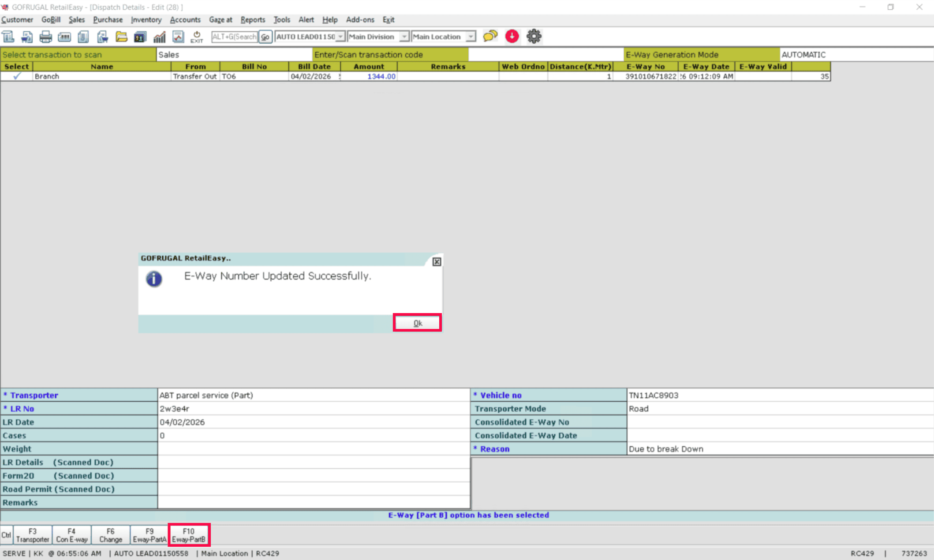Open the yellow folder toolbar icon
This screenshot has width=934, height=560.
pos(121,37)
